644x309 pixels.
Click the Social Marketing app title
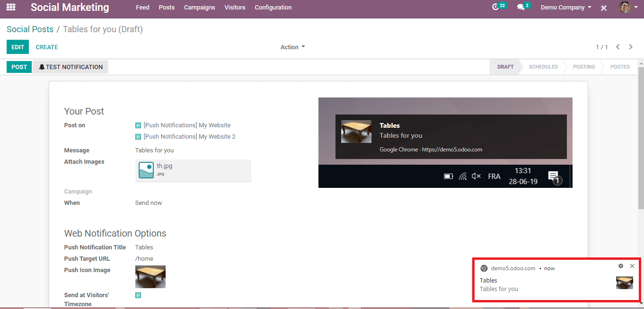click(x=70, y=8)
